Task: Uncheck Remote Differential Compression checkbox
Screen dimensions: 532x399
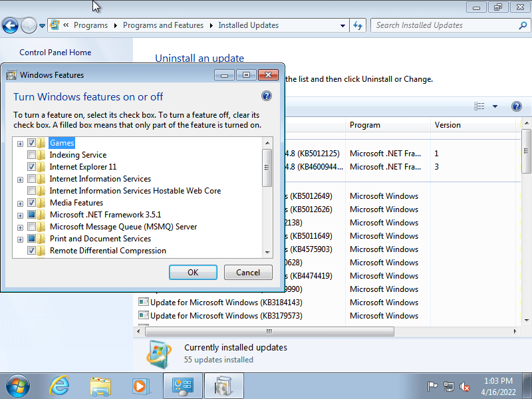Action: point(31,251)
